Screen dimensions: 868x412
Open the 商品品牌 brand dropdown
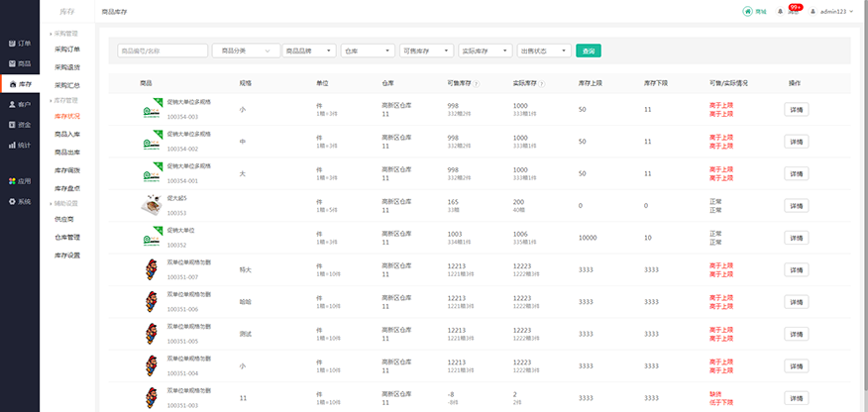click(308, 51)
